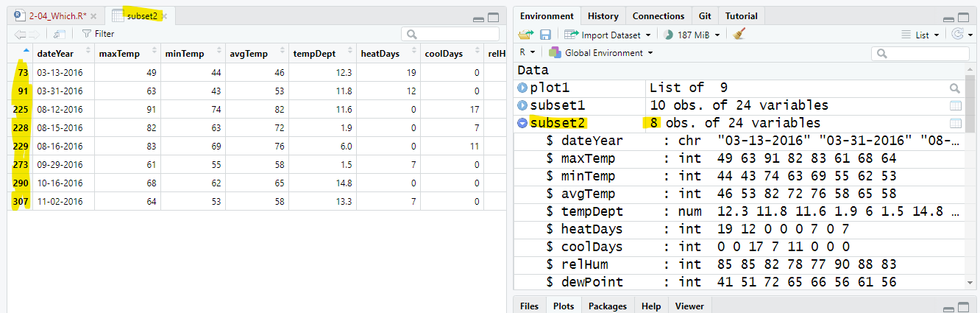Select the Environment tab
The height and width of the screenshot is (313, 980).
547,15
